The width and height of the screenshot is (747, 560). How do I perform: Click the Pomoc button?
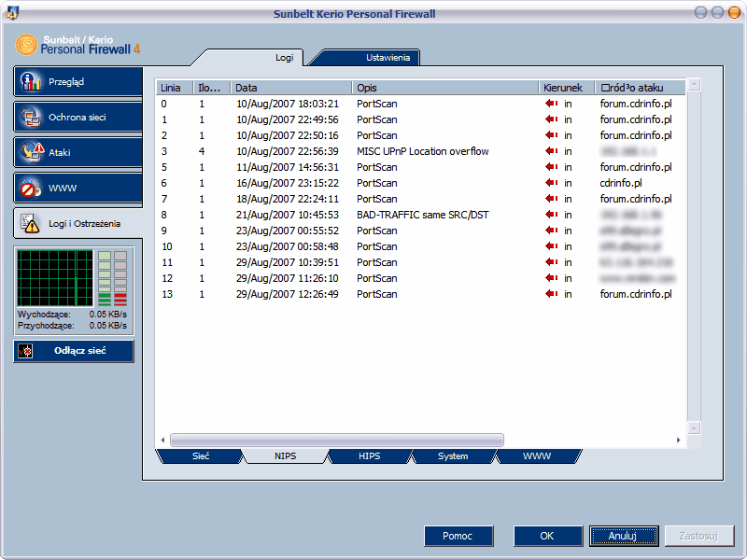point(458,536)
